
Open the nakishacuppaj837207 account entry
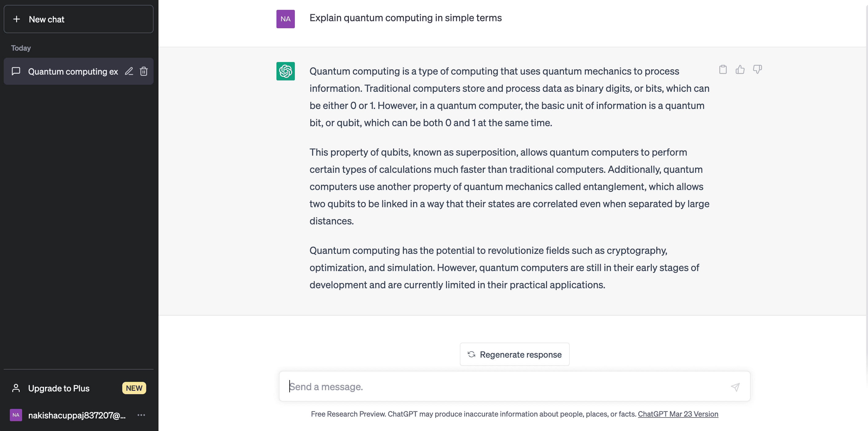[x=76, y=415]
